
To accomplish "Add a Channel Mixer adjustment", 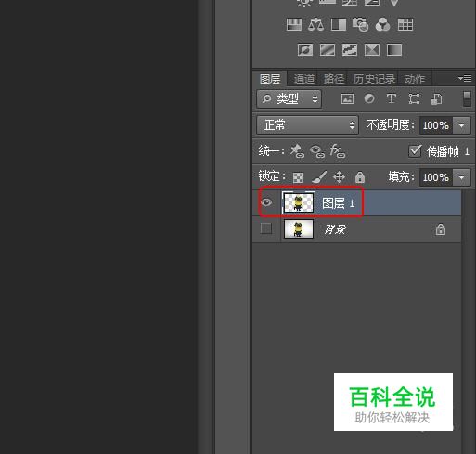I will 382,24.
